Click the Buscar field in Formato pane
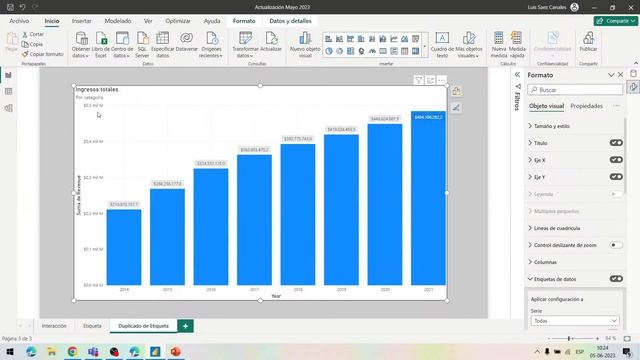Screen dimensions: 640x360 point(575,89)
